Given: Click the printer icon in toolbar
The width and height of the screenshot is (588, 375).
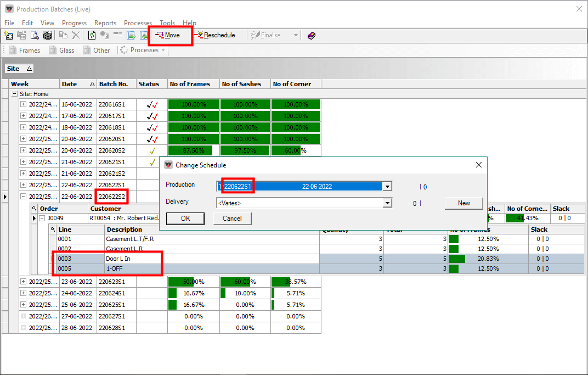Looking at the screenshot, I should point(48,35).
